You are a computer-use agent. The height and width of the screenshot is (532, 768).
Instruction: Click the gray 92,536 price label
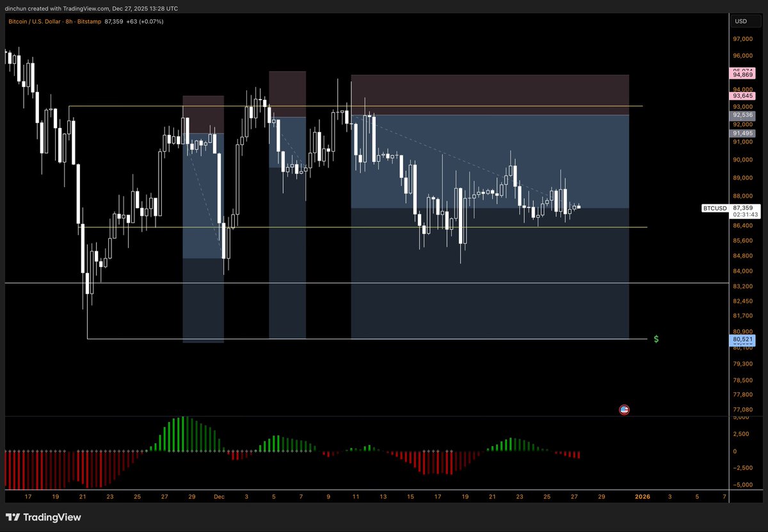tap(742, 117)
